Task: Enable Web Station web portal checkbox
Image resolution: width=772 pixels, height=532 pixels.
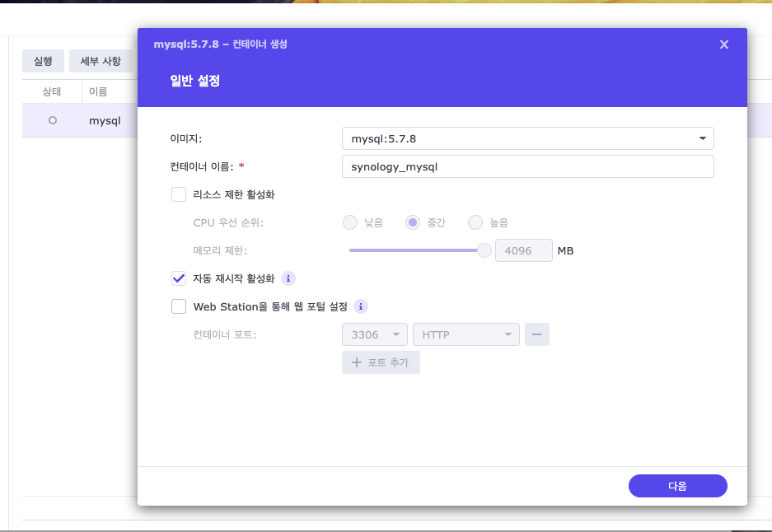Action: (x=179, y=306)
